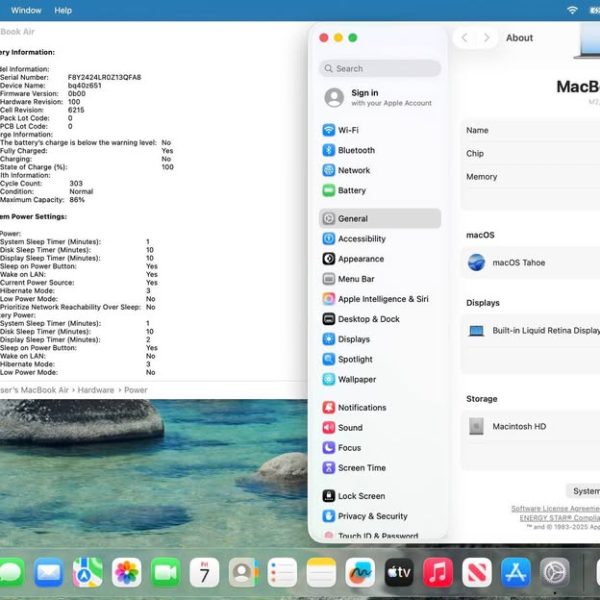Screen dimensions: 600x600
Task: Open the Photos app in the Dock
Action: (127, 572)
